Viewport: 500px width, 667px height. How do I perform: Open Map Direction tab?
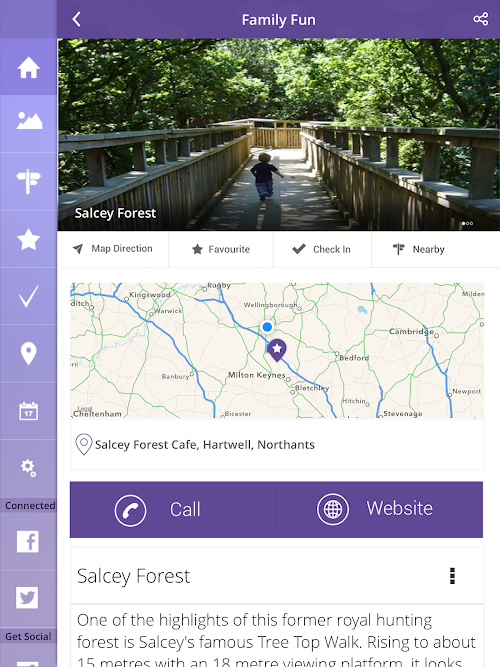pyautogui.click(x=113, y=249)
